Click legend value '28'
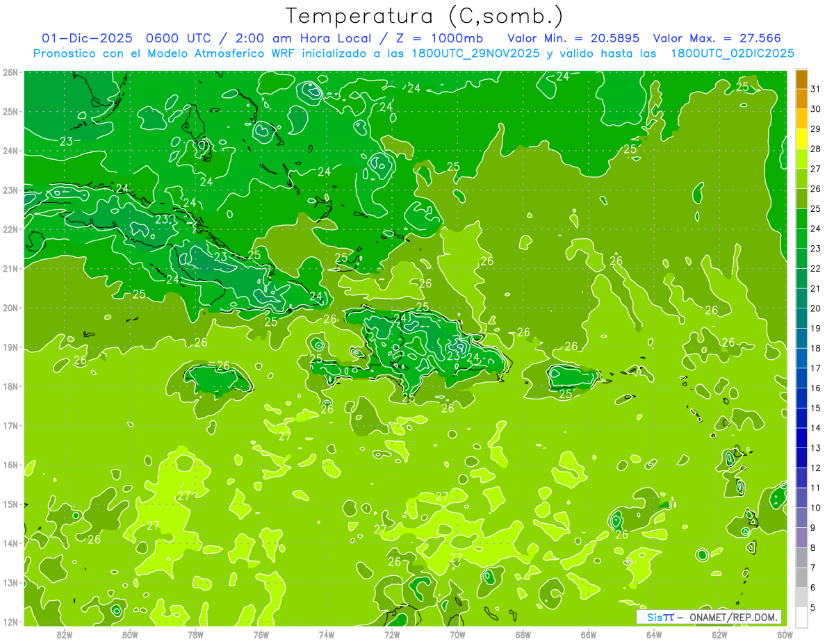The width and height of the screenshot is (834, 644). (x=815, y=149)
